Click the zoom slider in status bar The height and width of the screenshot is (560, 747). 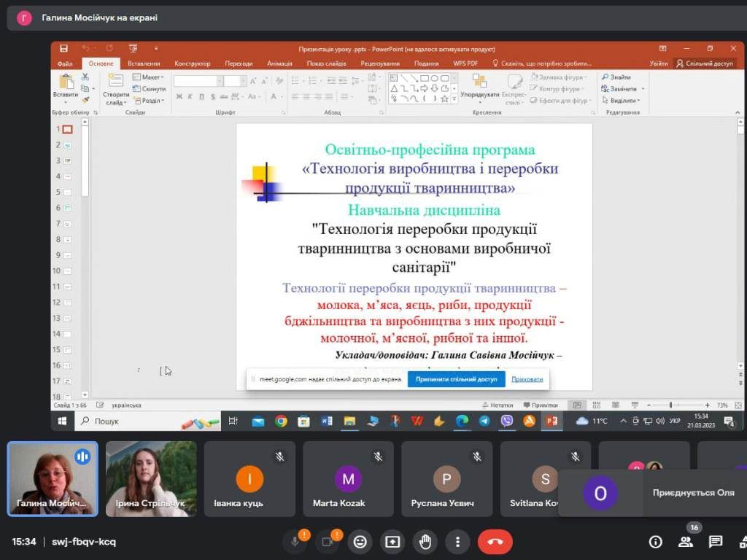pyautogui.click(x=670, y=405)
